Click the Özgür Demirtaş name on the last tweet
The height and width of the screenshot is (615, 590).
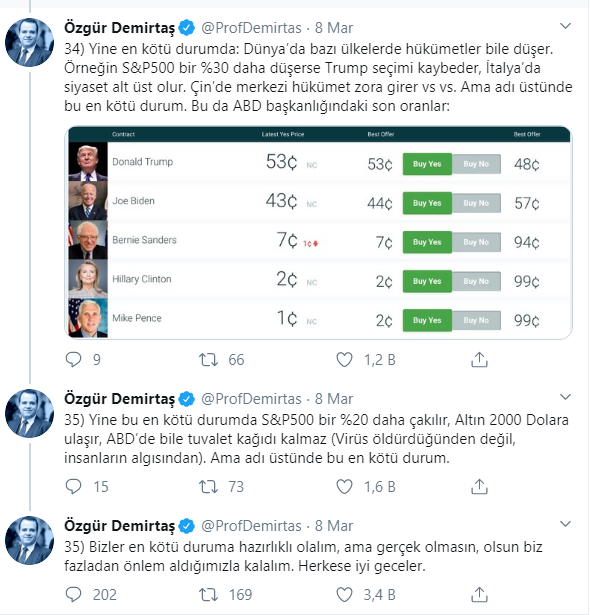click(x=120, y=526)
